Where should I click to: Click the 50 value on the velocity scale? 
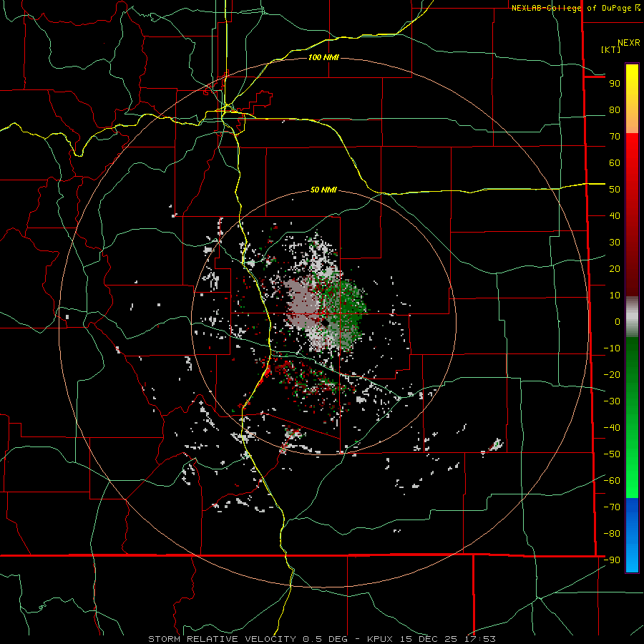coord(615,190)
